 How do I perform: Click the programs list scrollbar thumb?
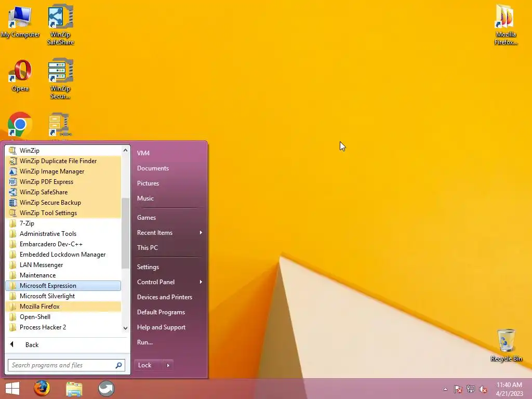pos(126,233)
